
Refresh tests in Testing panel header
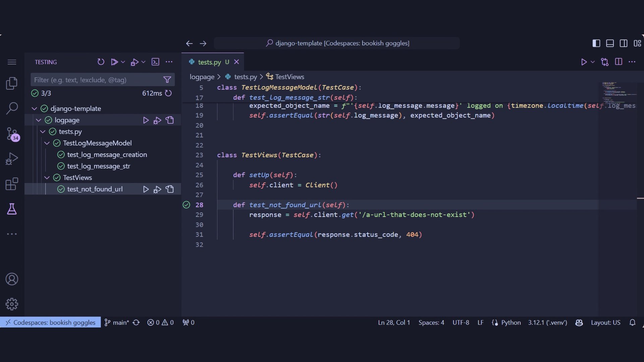pyautogui.click(x=101, y=62)
